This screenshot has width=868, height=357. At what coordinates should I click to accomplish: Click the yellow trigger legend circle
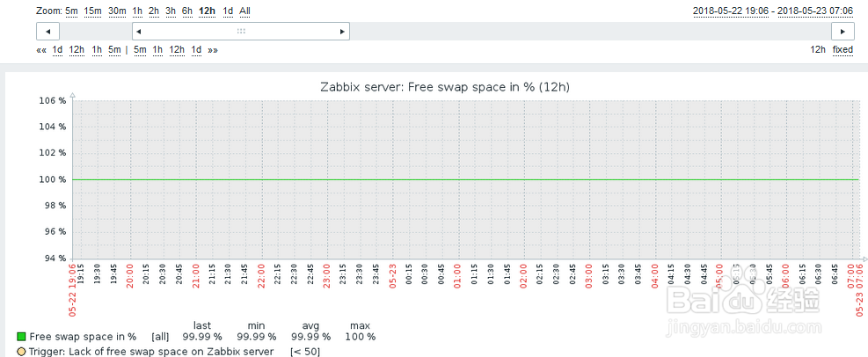[21, 352]
